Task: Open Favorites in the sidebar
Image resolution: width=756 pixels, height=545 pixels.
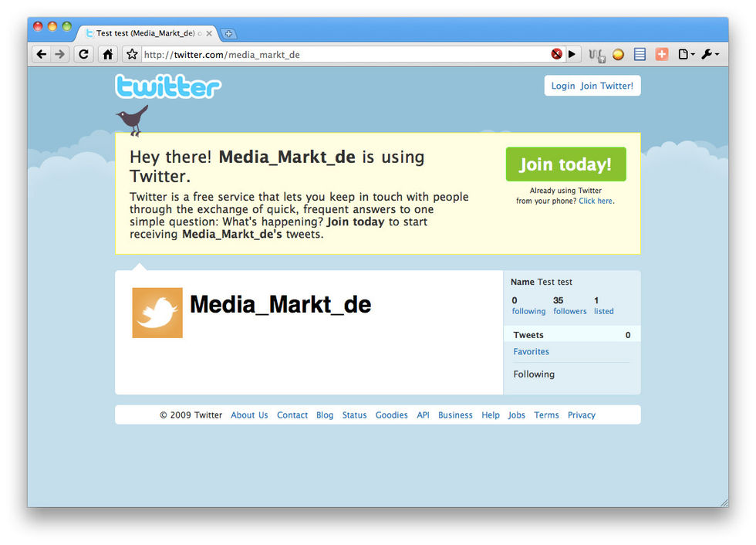Action: 531,351
